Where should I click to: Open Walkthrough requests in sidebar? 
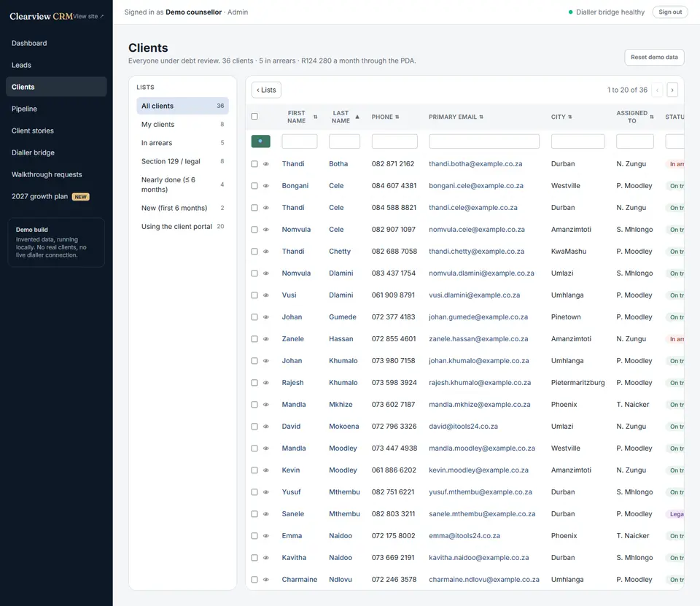[56, 174]
